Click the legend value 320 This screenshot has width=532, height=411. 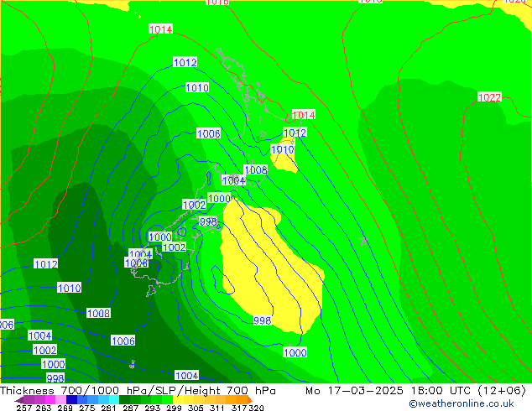coord(256,408)
